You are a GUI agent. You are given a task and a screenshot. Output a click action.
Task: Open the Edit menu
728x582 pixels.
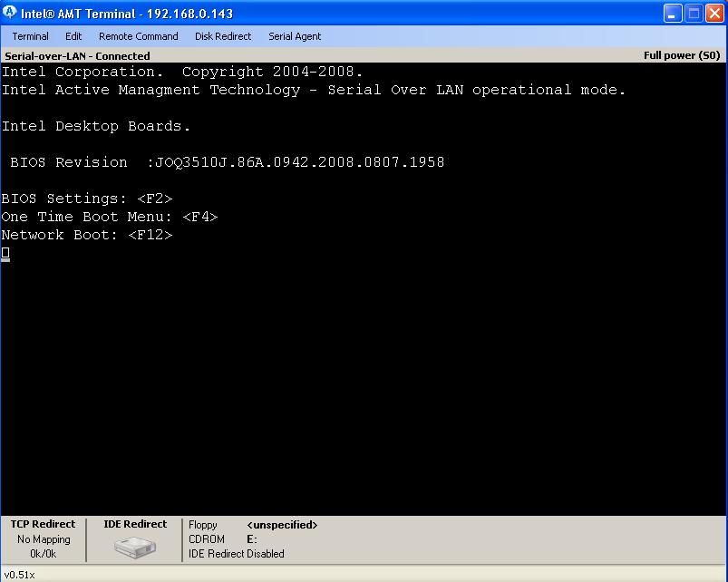tap(73, 36)
